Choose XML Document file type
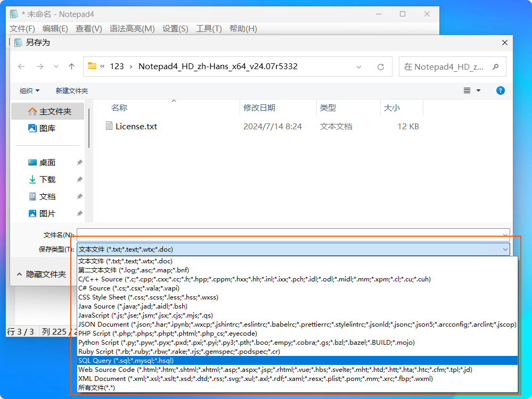Screen dimensions: 532x399 [x=298, y=379]
